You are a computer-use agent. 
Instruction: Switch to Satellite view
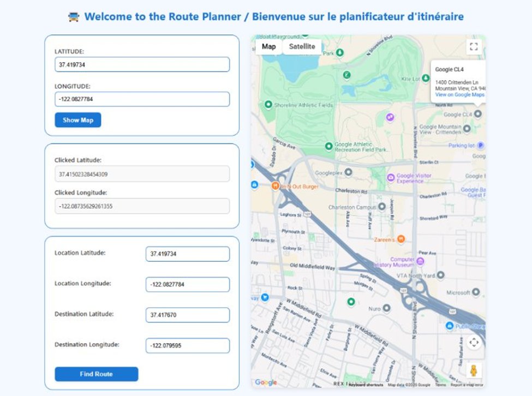[302, 46]
